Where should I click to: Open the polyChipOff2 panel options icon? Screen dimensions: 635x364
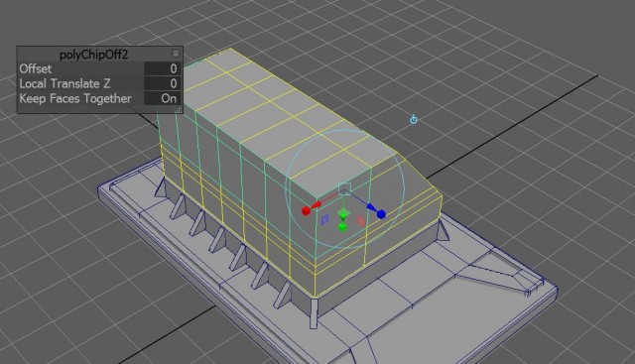pyautogui.click(x=176, y=54)
